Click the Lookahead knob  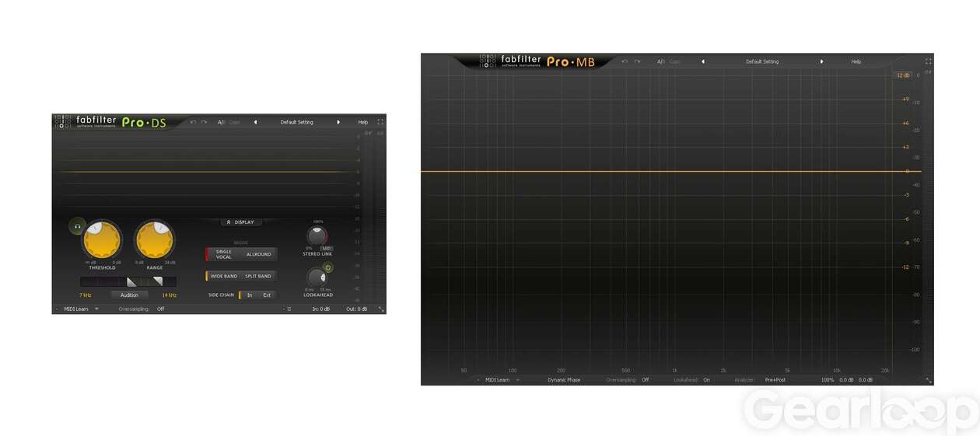point(317,277)
